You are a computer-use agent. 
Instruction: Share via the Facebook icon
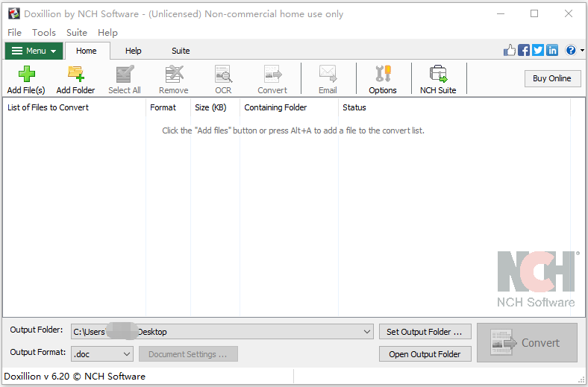(524, 50)
